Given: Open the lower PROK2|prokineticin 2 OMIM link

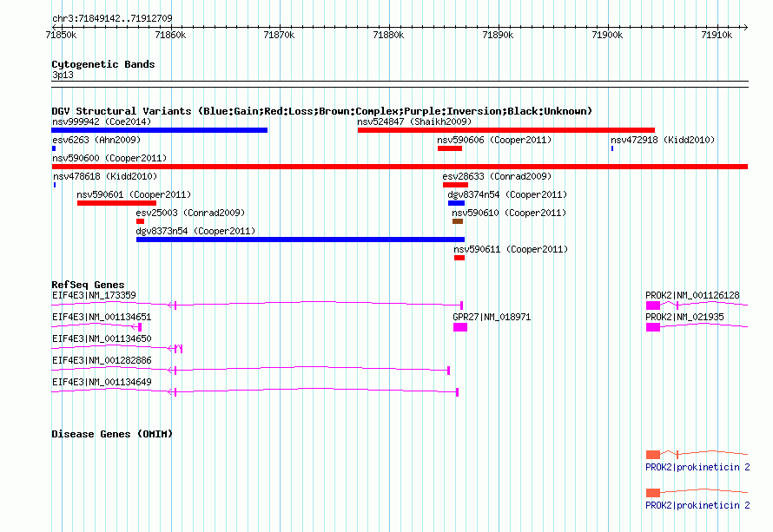Looking at the screenshot, I should click(697, 505).
